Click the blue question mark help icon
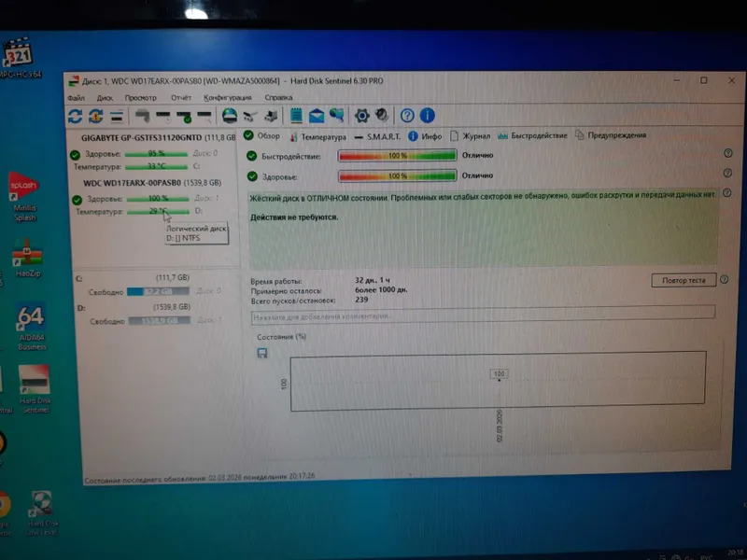This screenshot has width=747, height=560. coord(407,115)
